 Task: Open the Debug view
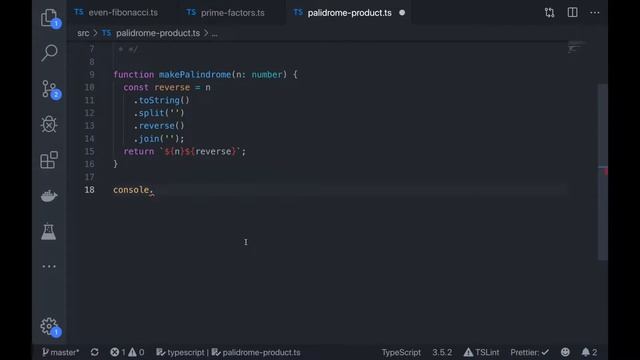(49, 124)
